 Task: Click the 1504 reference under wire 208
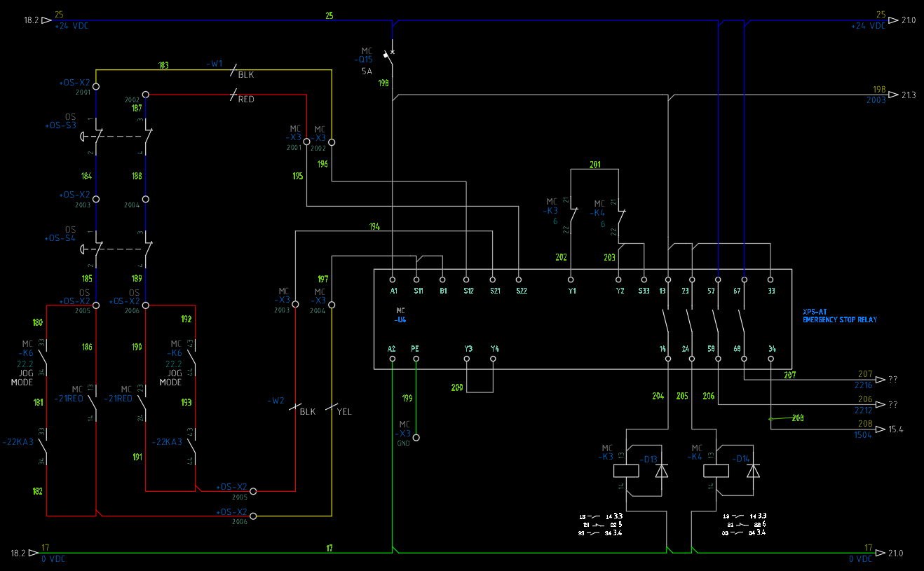pos(863,434)
